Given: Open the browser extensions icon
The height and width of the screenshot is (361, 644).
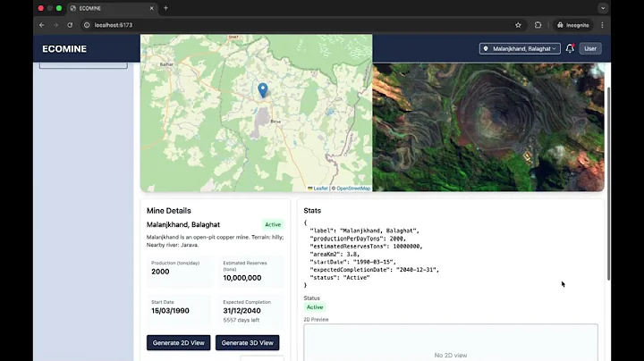Looking at the screenshot, I should pyautogui.click(x=538, y=25).
